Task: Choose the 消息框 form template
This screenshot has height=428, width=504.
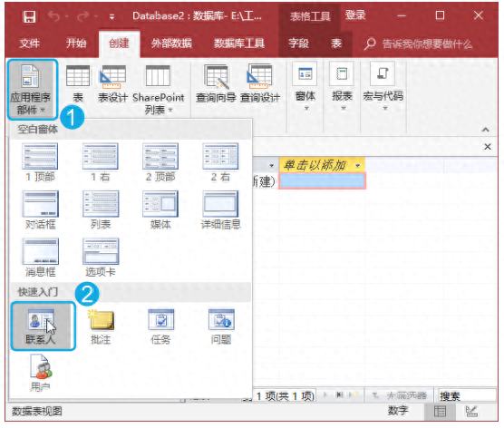Action: pyautogui.click(x=40, y=258)
